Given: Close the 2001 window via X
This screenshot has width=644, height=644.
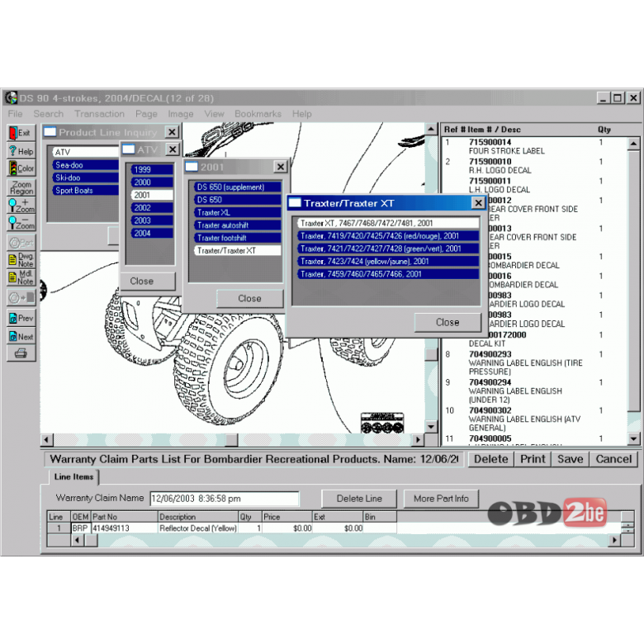Looking at the screenshot, I should [280, 167].
